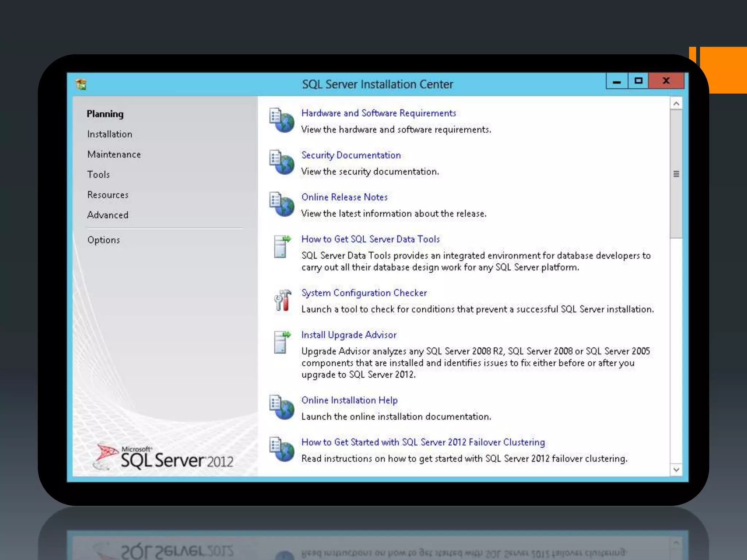This screenshot has width=747, height=560.
Task: Click the installer icon in the title bar
Action: (x=81, y=84)
